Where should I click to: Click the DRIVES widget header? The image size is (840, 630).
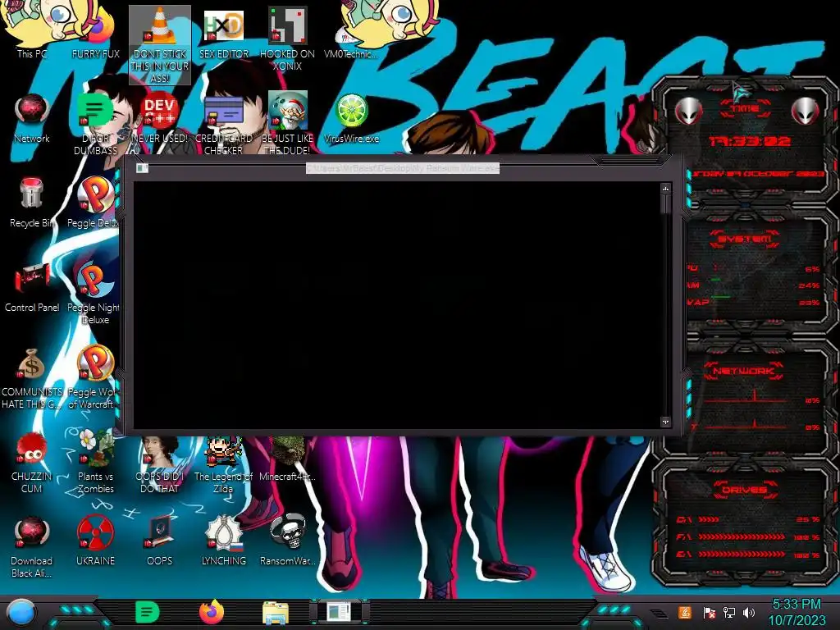pyautogui.click(x=744, y=490)
